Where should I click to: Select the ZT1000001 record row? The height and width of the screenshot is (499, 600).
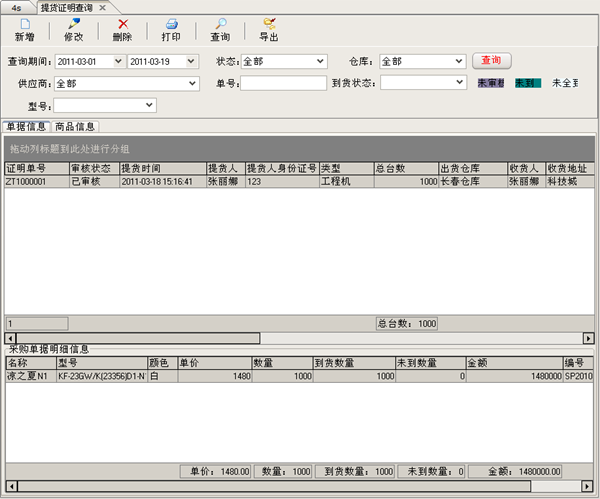pos(35,182)
